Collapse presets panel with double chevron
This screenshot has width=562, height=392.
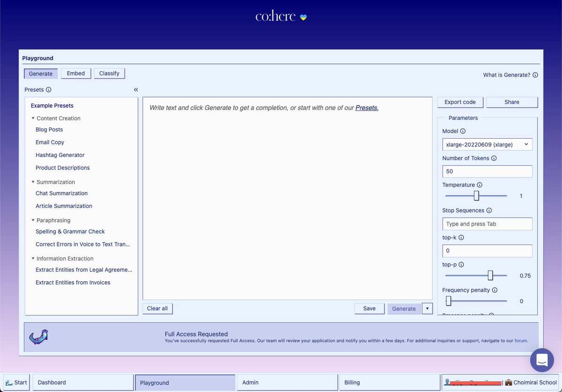136,89
